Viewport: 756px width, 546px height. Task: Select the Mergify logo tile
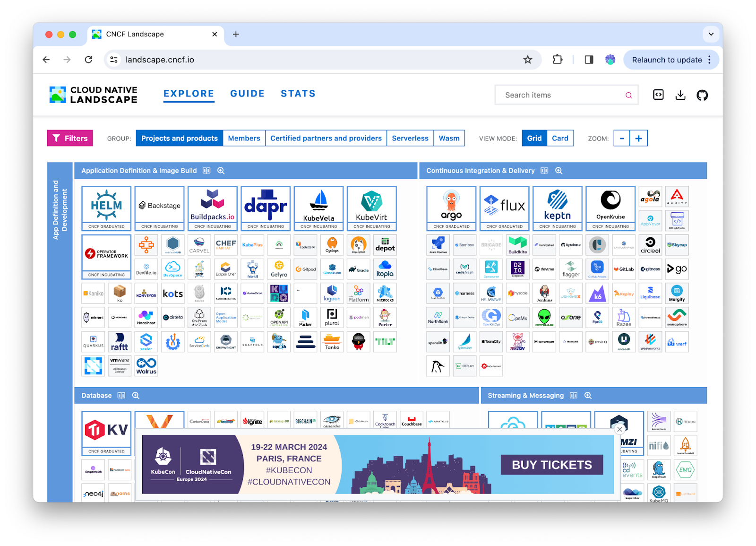coord(677,293)
